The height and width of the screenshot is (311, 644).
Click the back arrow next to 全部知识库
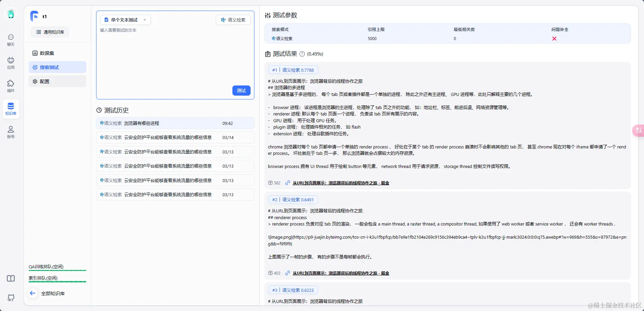point(33,293)
